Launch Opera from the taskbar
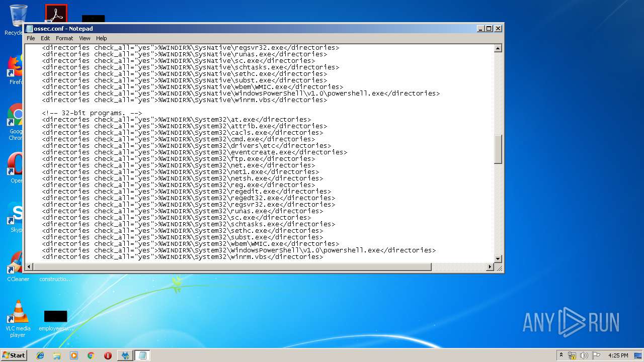The height and width of the screenshot is (362, 644). [x=108, y=355]
